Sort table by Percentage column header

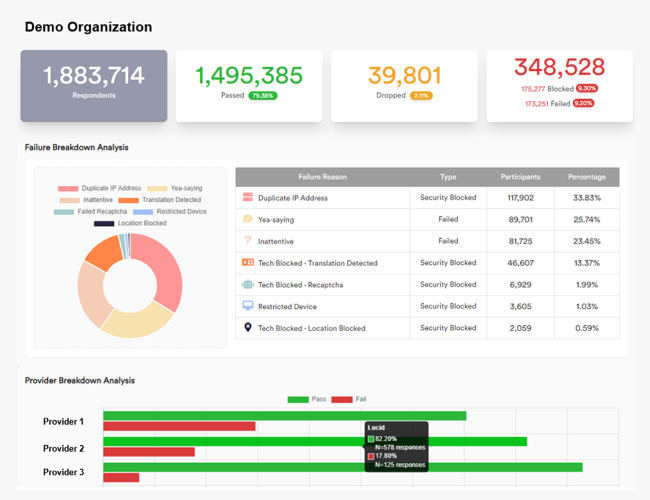click(586, 177)
